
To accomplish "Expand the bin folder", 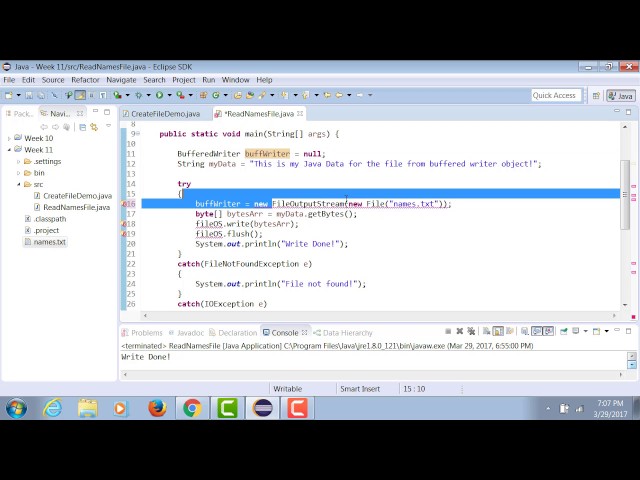I will point(18,173).
